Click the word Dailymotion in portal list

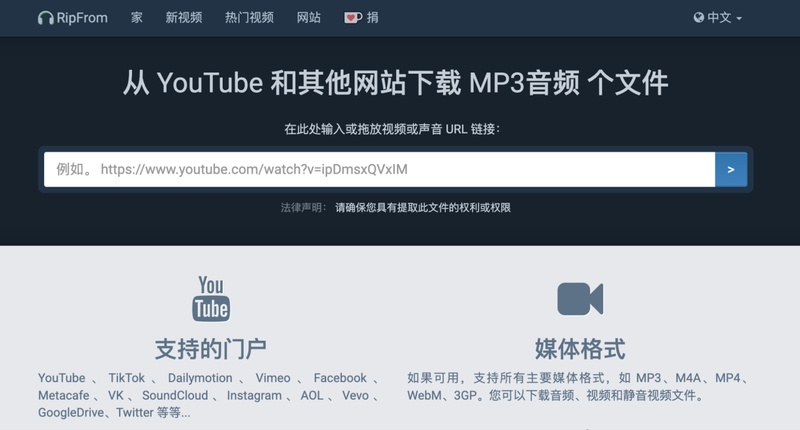pyautogui.click(x=200, y=378)
